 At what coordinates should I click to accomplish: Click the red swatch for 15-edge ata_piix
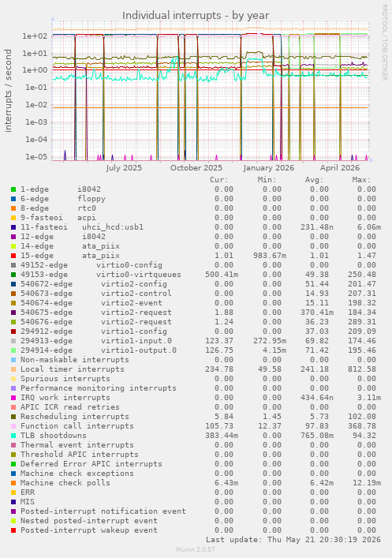(13, 256)
